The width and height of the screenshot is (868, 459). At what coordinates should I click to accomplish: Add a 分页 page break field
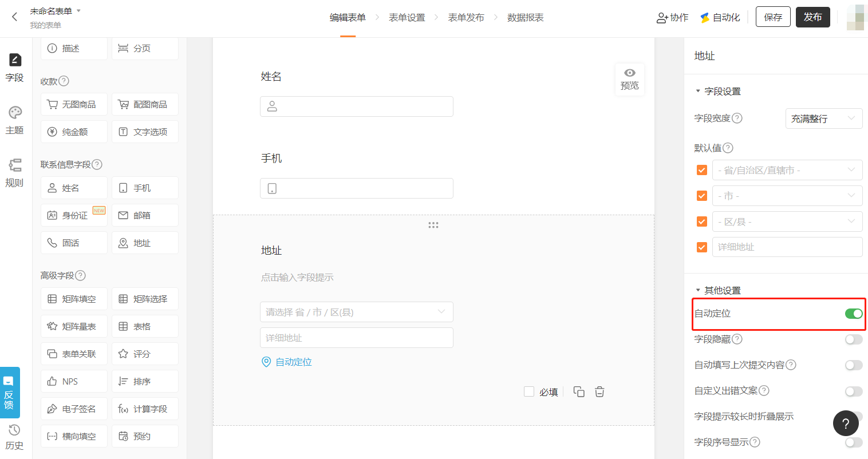click(145, 49)
